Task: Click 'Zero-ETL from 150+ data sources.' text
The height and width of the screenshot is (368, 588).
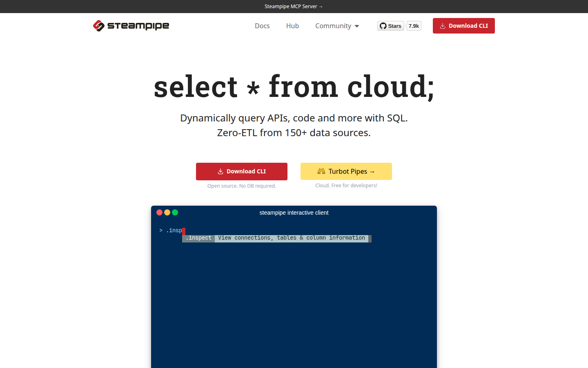Action: (x=294, y=133)
